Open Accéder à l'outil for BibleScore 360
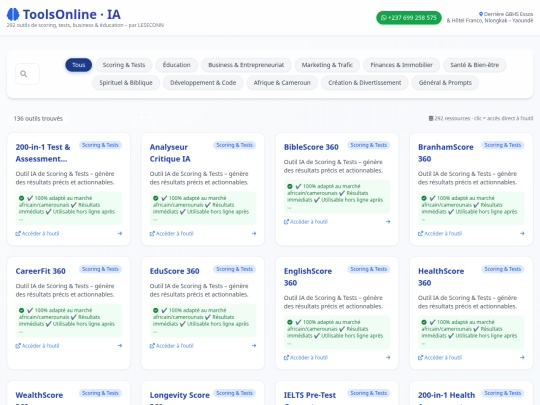 pos(306,222)
